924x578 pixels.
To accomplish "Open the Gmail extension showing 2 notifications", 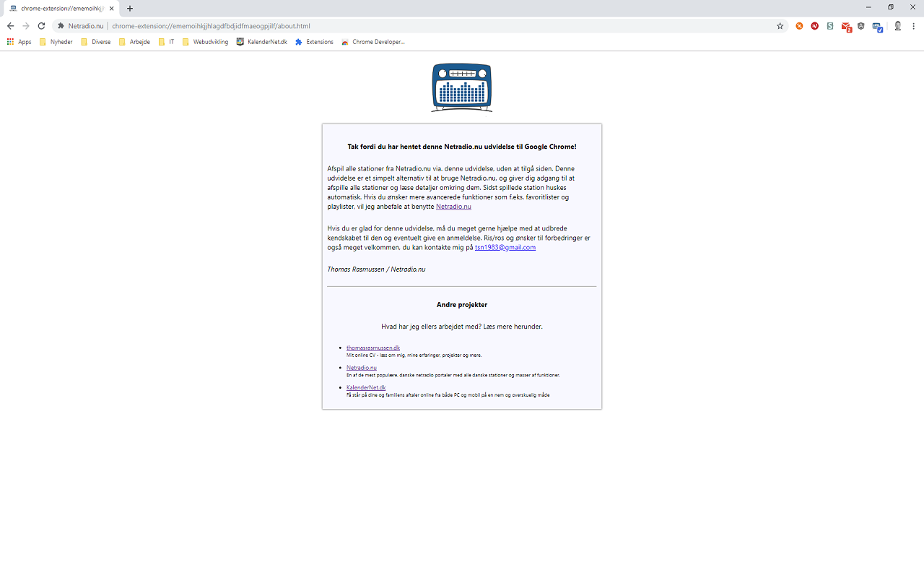I will [x=846, y=25].
